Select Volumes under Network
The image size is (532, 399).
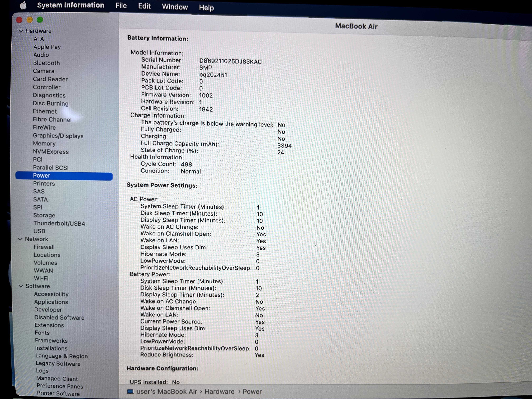coord(46,263)
